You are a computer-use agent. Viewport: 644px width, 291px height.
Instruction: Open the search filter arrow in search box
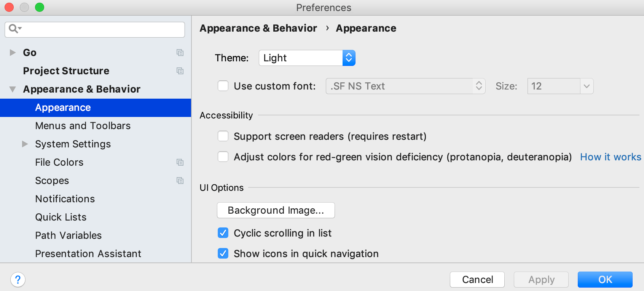pos(19,30)
